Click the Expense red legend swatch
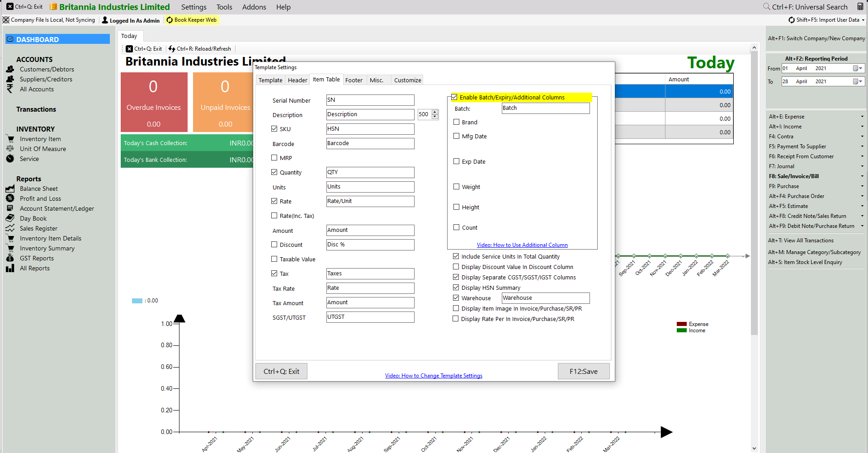 coord(682,324)
